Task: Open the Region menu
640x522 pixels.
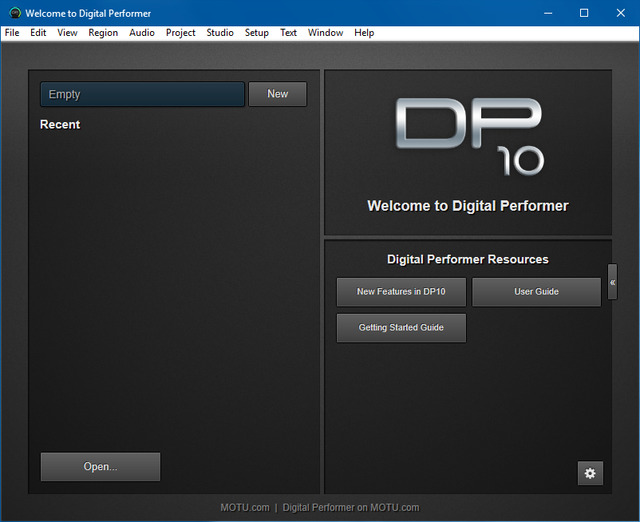Action: [x=103, y=33]
